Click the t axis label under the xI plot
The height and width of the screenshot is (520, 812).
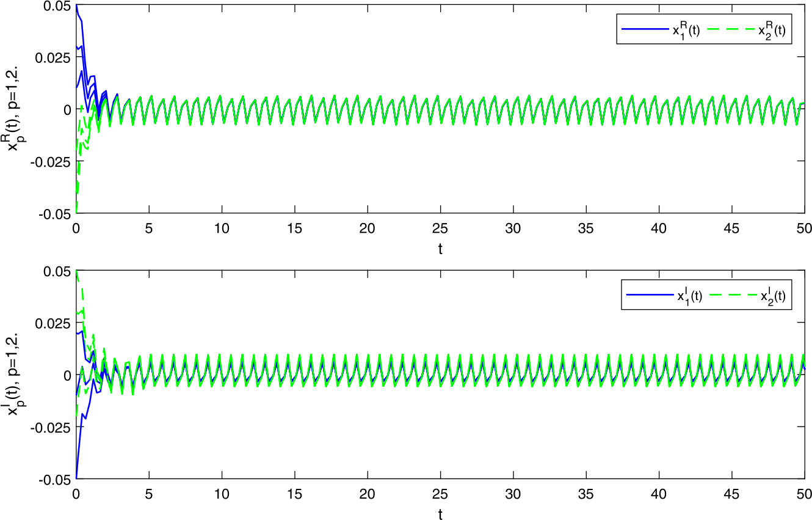click(440, 514)
